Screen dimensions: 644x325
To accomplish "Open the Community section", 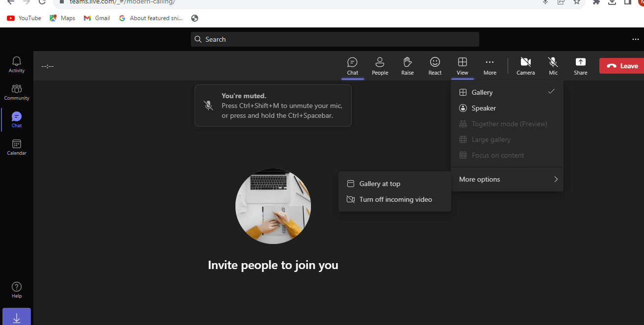I will [16, 92].
